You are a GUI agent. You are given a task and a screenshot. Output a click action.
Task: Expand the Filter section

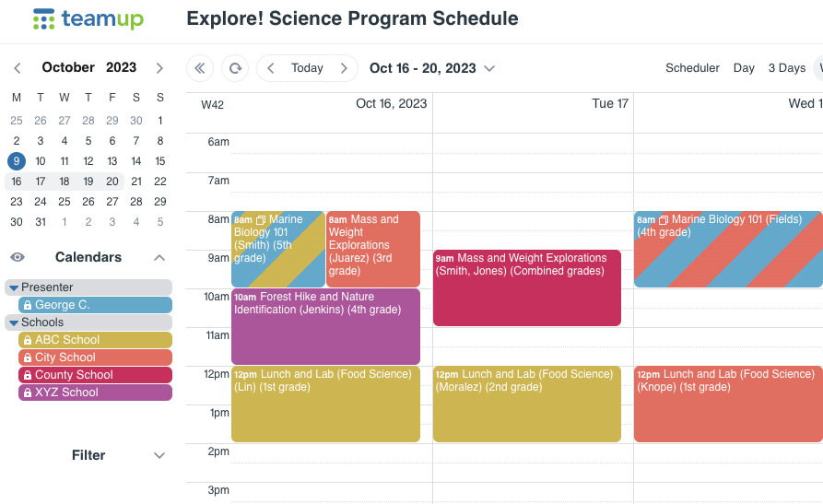coord(159,455)
